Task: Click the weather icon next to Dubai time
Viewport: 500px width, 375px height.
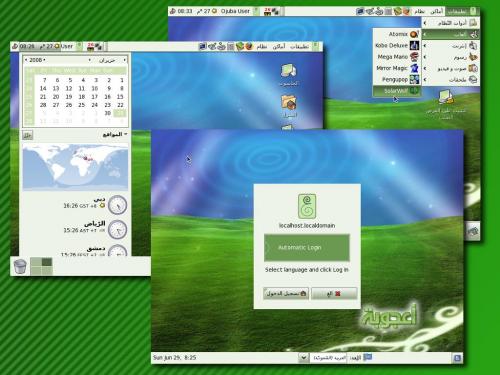Action: pyautogui.click(x=102, y=206)
